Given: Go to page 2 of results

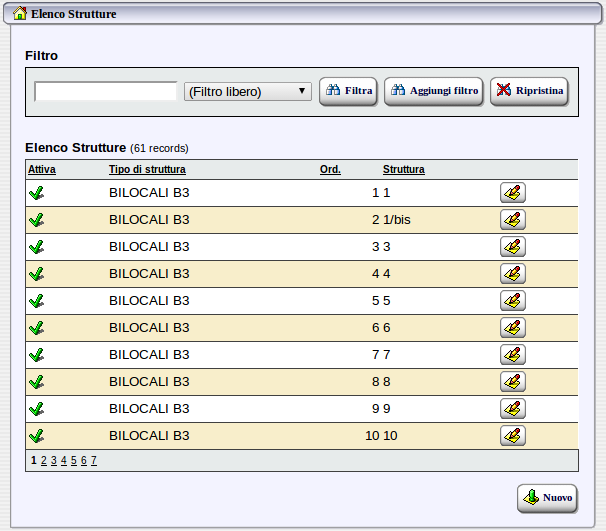Looking at the screenshot, I should (x=44, y=461).
